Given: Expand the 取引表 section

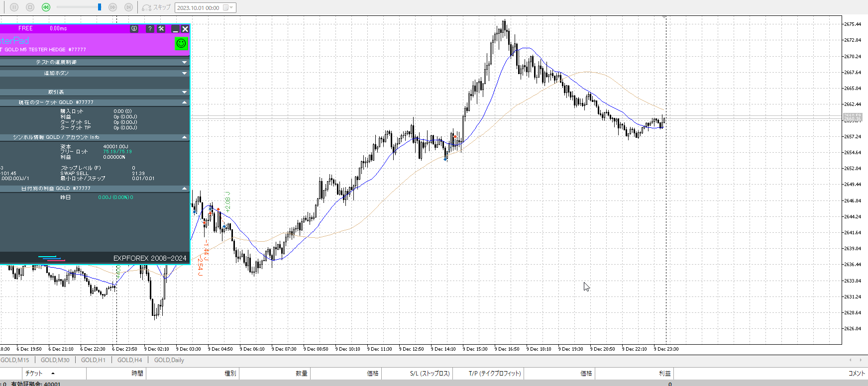Looking at the screenshot, I should click(x=185, y=92).
